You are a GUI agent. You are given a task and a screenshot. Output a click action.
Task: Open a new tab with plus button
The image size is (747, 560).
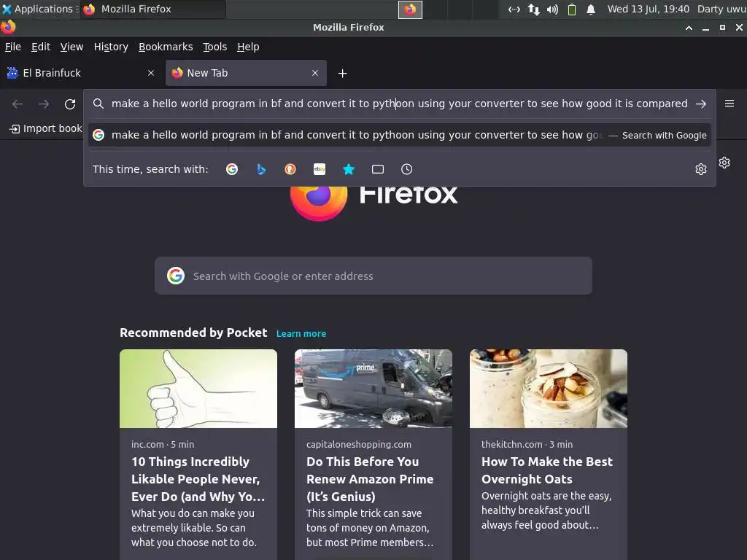point(343,74)
